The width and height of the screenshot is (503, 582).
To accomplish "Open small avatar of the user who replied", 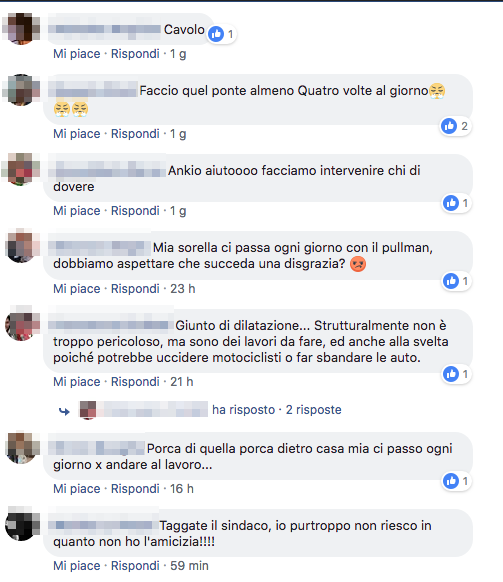I will click(x=88, y=410).
